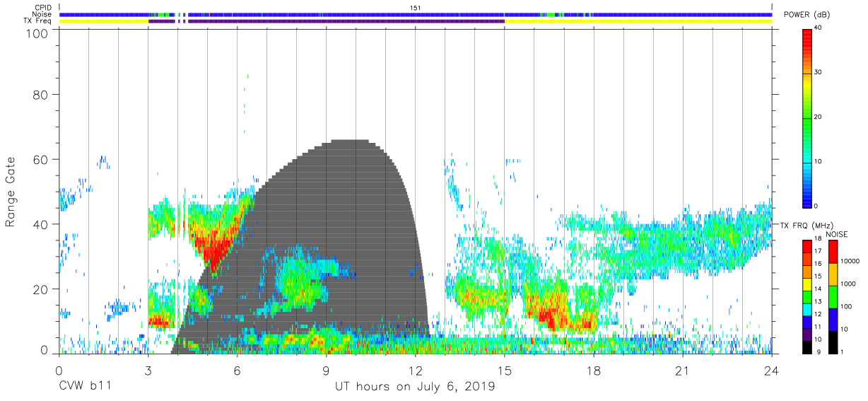Click range gate tick label '20'
This screenshot has height=401, width=868.
[x=41, y=289]
